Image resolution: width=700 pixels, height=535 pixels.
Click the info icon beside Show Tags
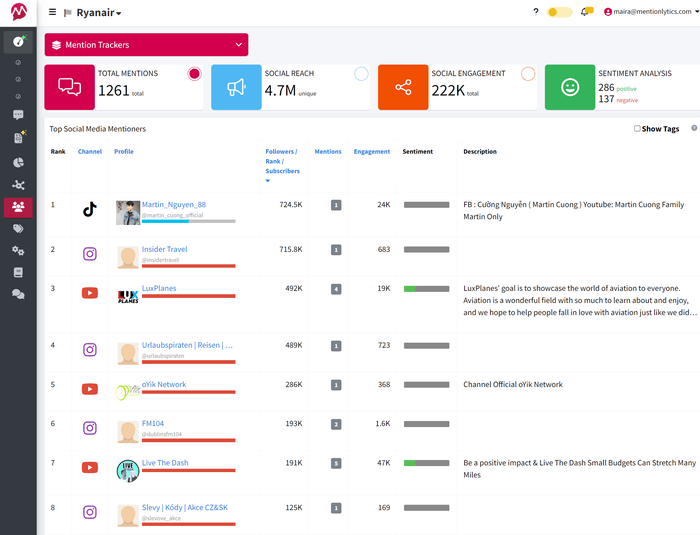[694, 128]
